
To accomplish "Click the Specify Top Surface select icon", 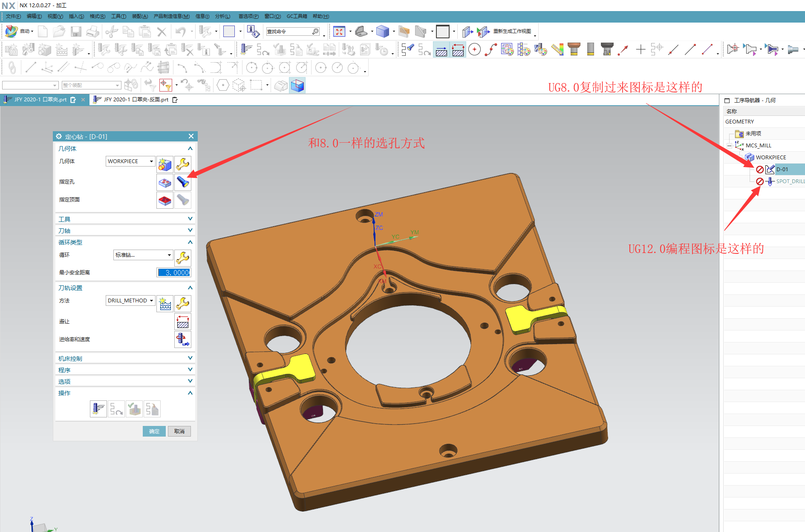I will [x=165, y=200].
